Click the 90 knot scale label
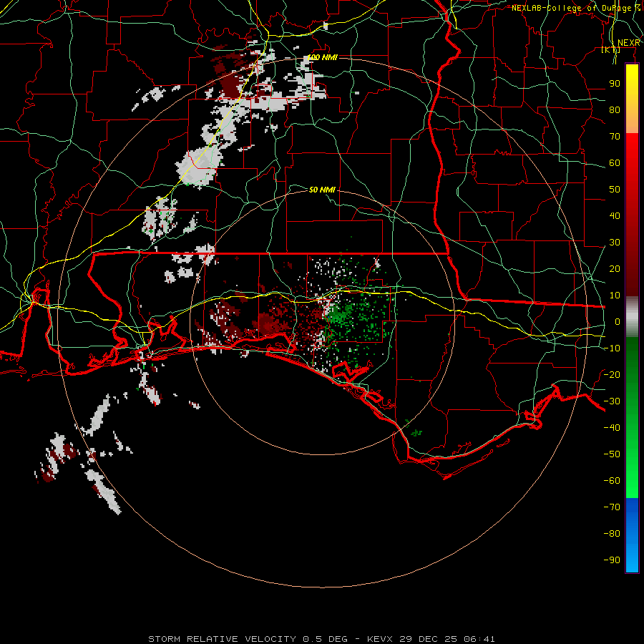 pyautogui.click(x=615, y=84)
